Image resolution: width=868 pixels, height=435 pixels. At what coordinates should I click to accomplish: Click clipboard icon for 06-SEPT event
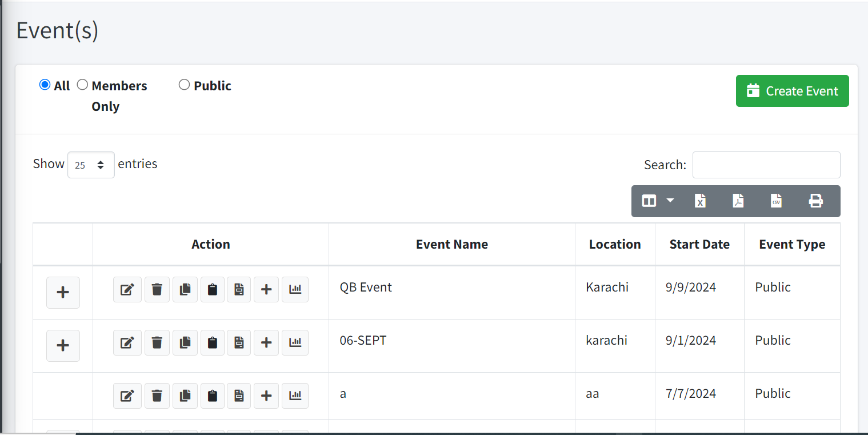coord(213,342)
